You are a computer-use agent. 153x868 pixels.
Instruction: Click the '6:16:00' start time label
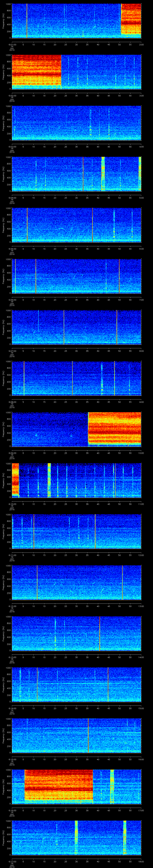12,810
